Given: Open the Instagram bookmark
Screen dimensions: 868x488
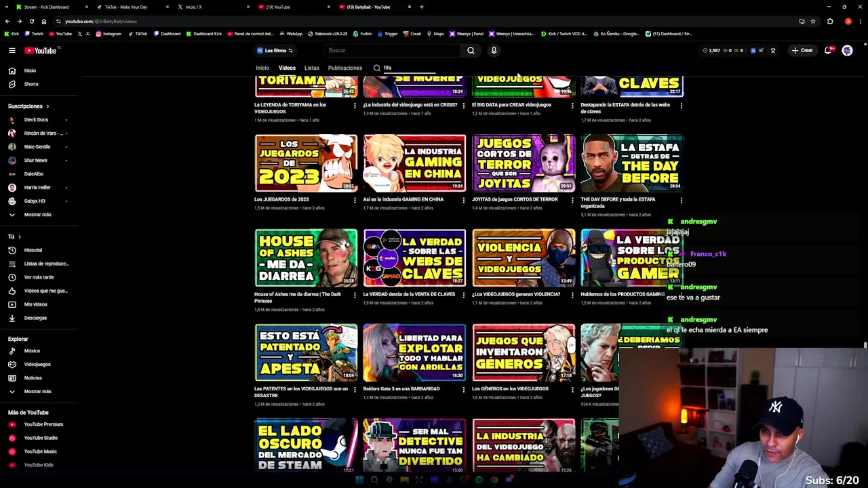Looking at the screenshot, I should click(x=108, y=34).
